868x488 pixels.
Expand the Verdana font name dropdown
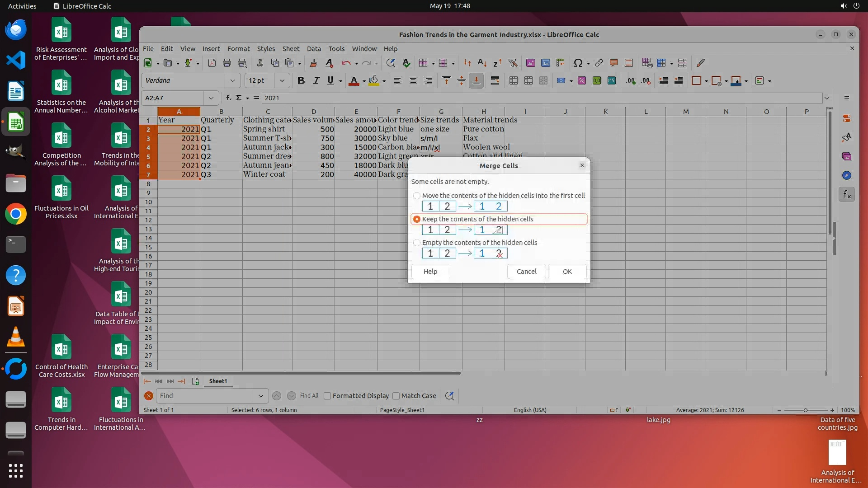(232, 81)
